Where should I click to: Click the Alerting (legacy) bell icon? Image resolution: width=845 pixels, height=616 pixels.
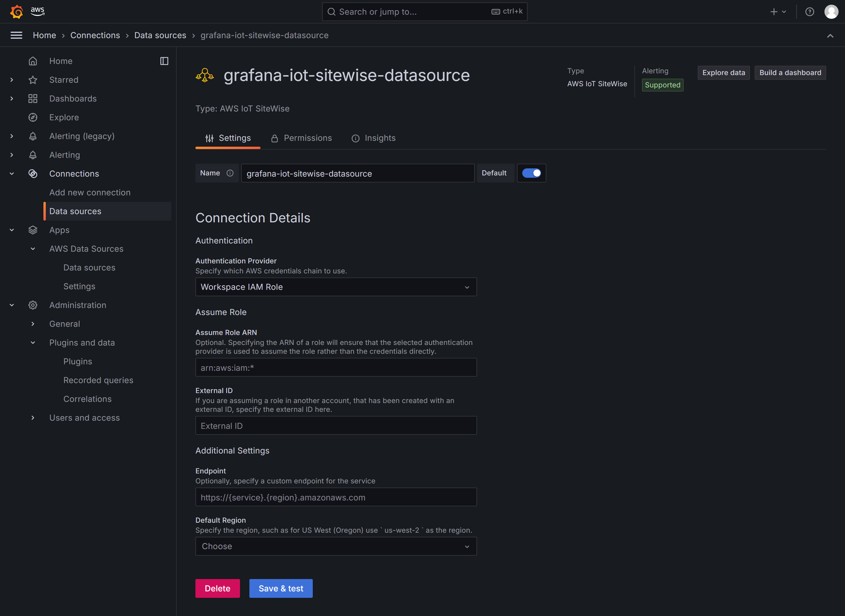pos(33,136)
